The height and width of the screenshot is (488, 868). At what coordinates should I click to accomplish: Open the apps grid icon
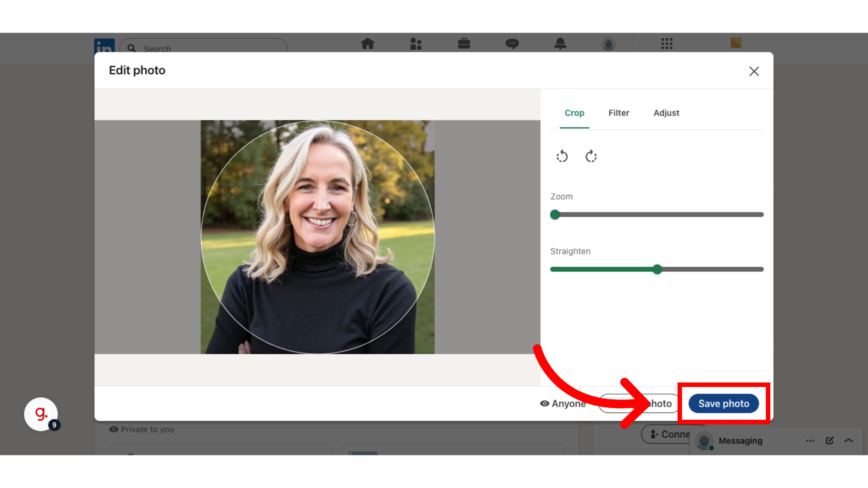[667, 44]
